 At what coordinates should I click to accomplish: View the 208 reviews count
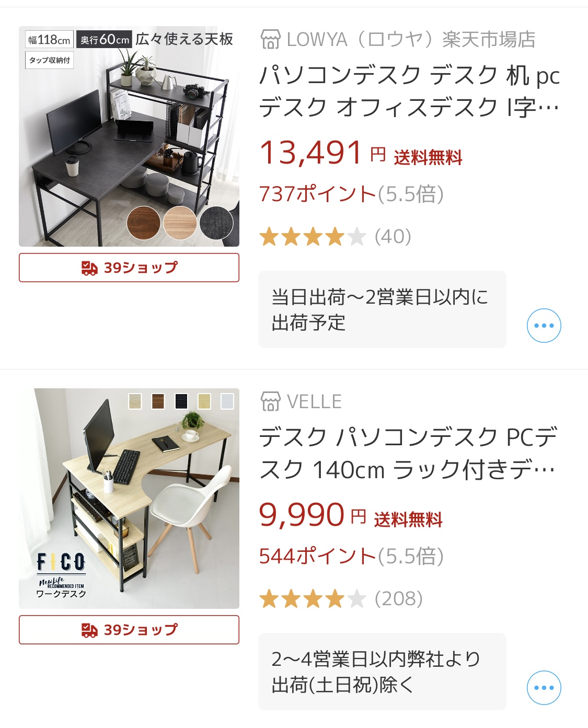click(399, 599)
